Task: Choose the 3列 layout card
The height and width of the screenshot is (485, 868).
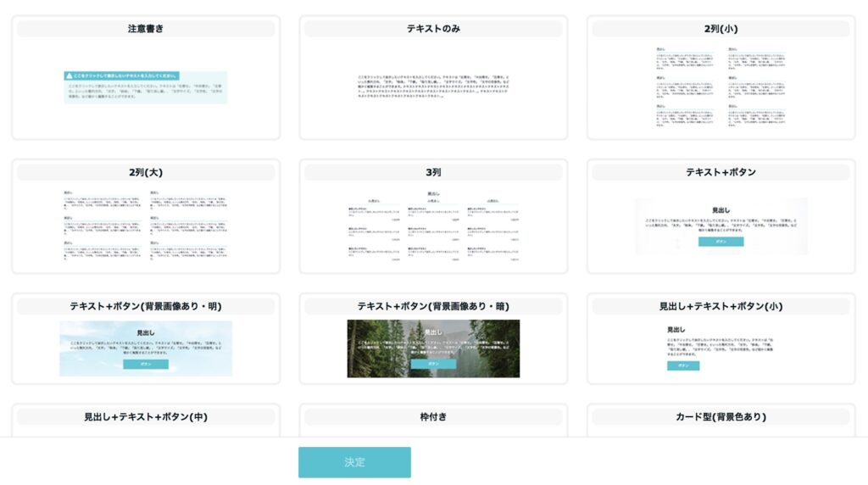Action: 433,216
